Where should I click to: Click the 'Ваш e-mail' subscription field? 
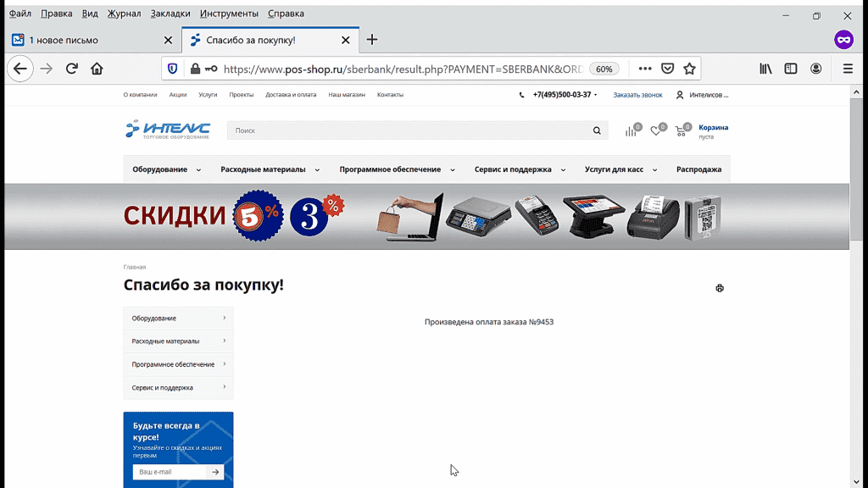pyautogui.click(x=169, y=472)
